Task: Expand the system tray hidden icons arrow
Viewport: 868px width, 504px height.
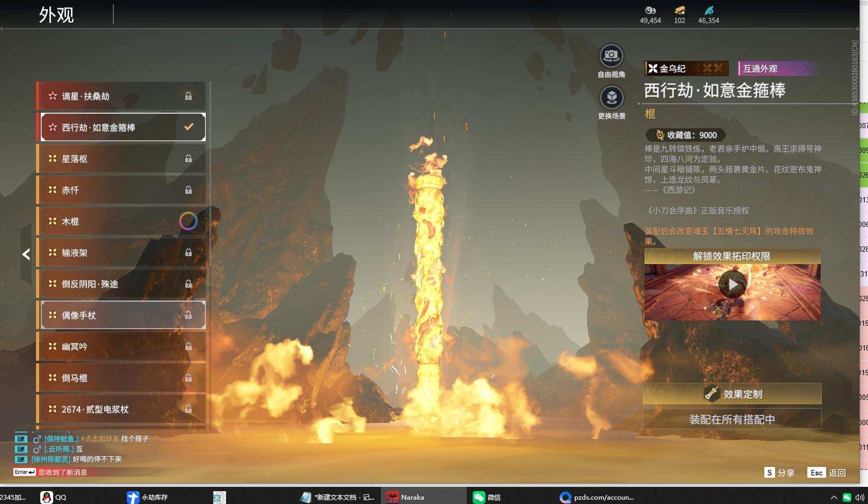Action: 834,498
